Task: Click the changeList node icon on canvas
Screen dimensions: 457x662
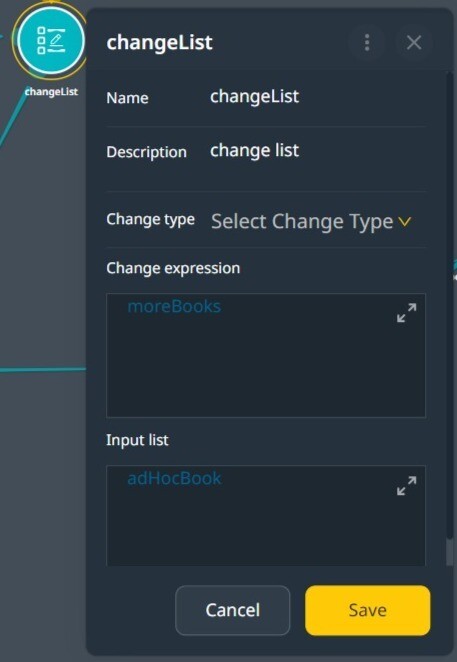Action: point(51,41)
